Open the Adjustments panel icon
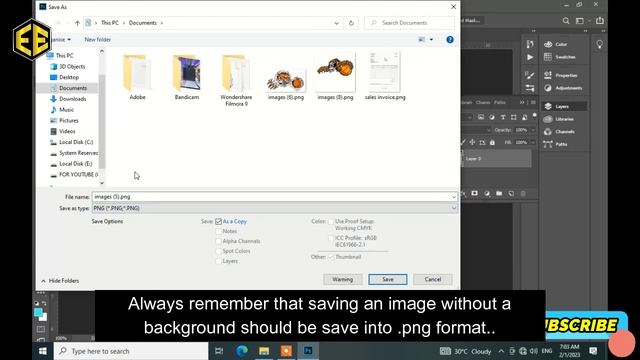Image resolution: width=640 pixels, height=360 pixels. [x=548, y=88]
